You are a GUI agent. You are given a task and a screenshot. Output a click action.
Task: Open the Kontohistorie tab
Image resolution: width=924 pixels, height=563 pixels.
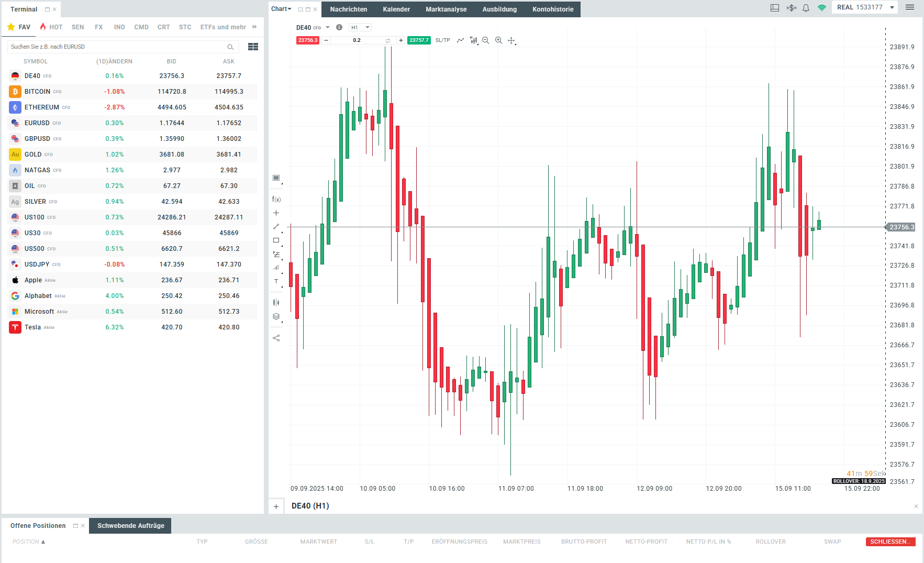[x=553, y=9]
